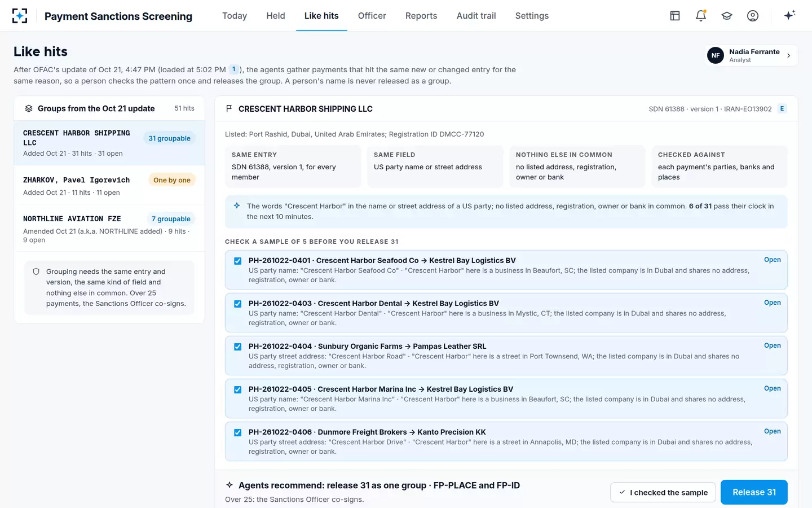
Task: Go to the Officer tab
Action: coord(372,16)
